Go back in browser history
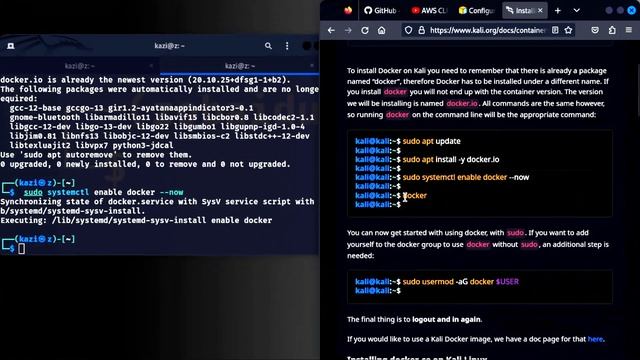 [331, 30]
